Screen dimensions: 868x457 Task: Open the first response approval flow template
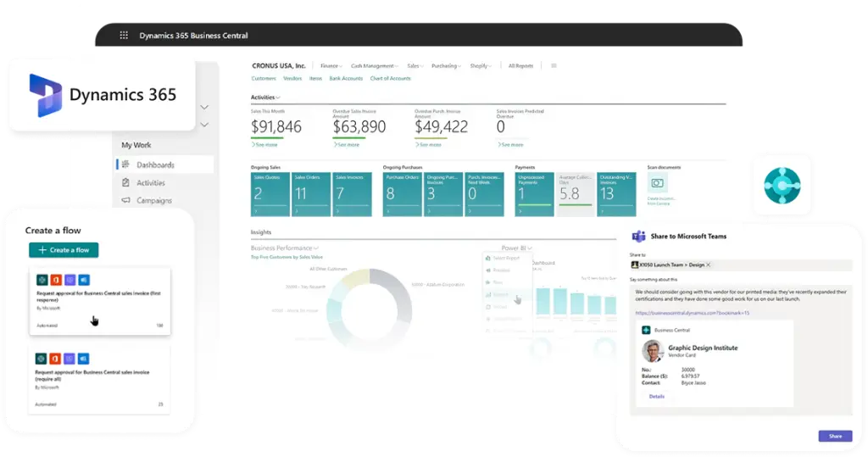(x=100, y=301)
